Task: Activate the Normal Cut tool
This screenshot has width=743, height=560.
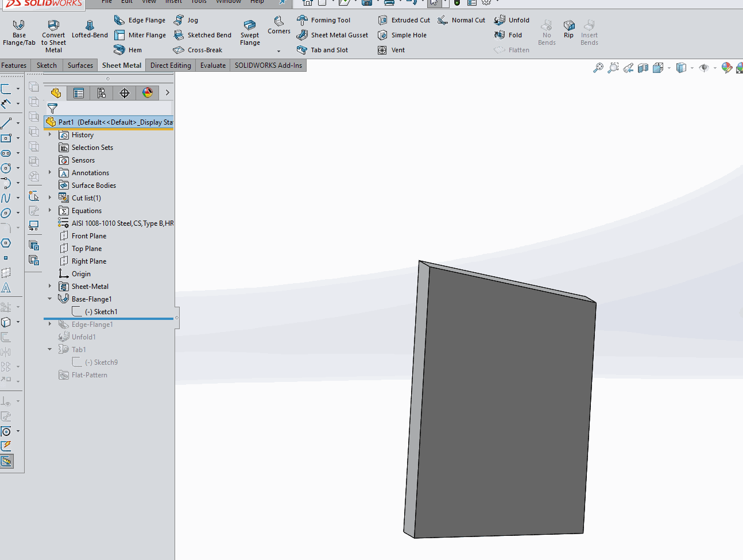Action: click(461, 20)
